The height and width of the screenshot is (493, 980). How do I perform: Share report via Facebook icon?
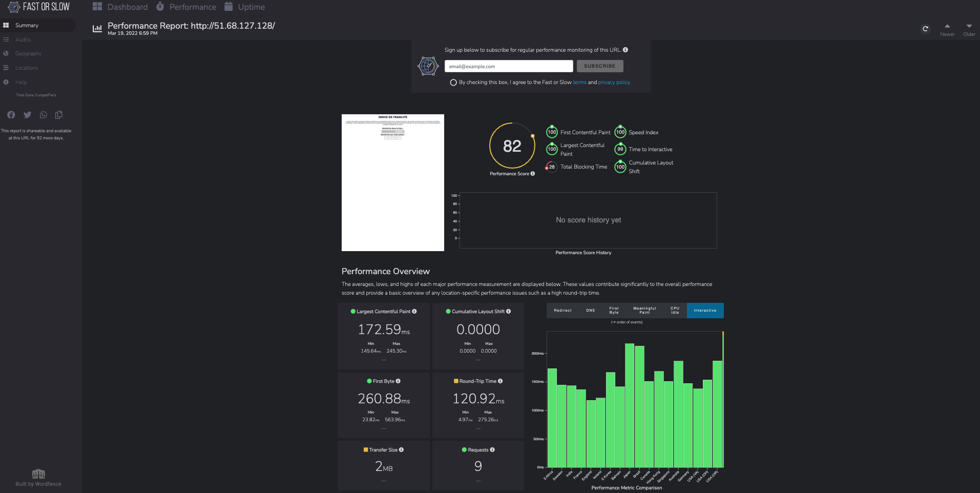click(x=11, y=115)
